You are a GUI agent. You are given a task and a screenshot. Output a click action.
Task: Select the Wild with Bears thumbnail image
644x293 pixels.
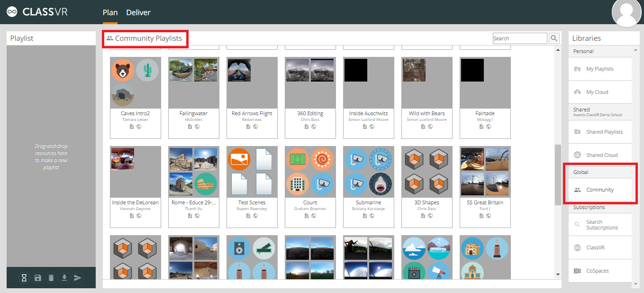click(414, 70)
